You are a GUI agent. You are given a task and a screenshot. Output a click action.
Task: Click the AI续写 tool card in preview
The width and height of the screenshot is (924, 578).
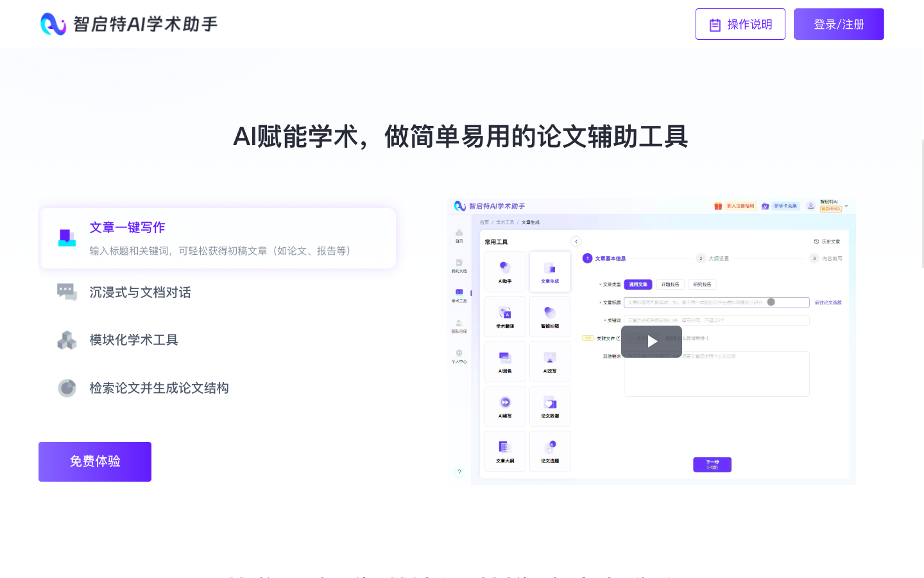[505, 407]
